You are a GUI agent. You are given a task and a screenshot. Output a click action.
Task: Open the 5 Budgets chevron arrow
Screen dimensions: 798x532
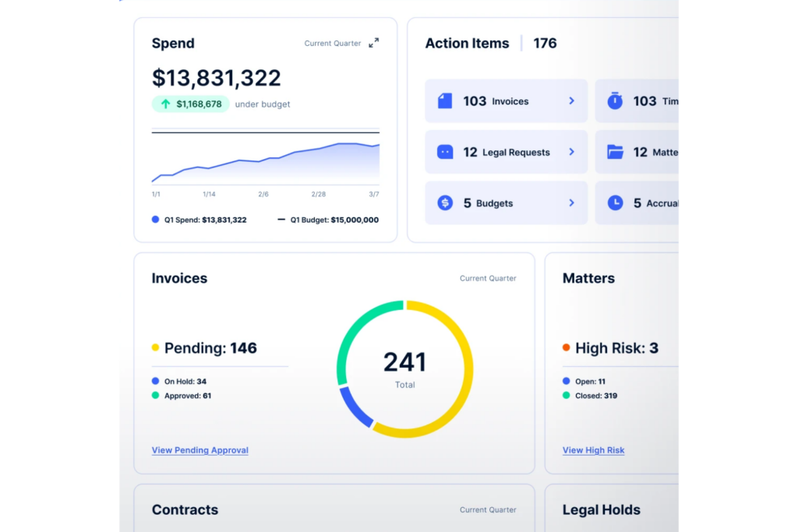571,203
